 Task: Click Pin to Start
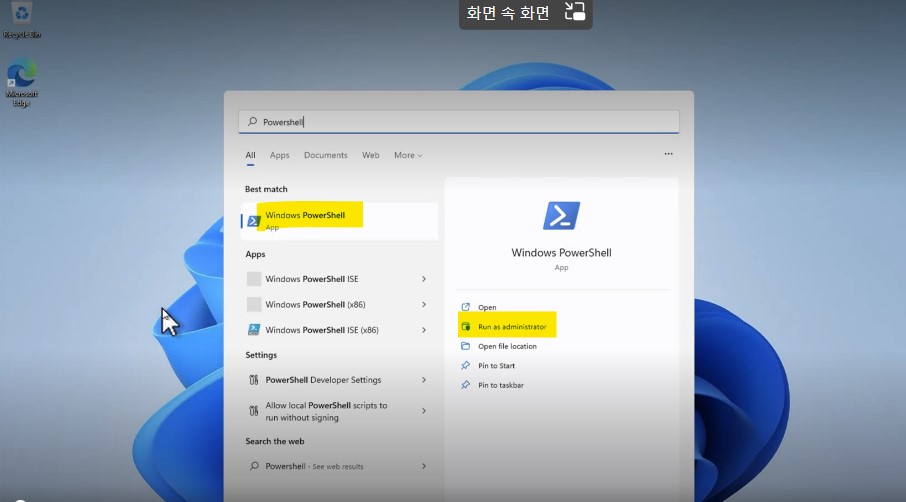coord(496,366)
